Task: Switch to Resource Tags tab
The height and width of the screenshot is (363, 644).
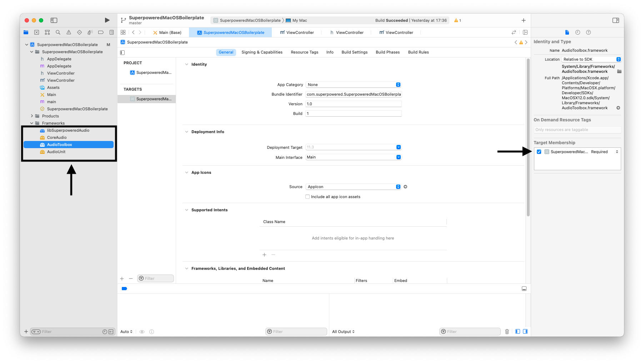Action: click(304, 52)
